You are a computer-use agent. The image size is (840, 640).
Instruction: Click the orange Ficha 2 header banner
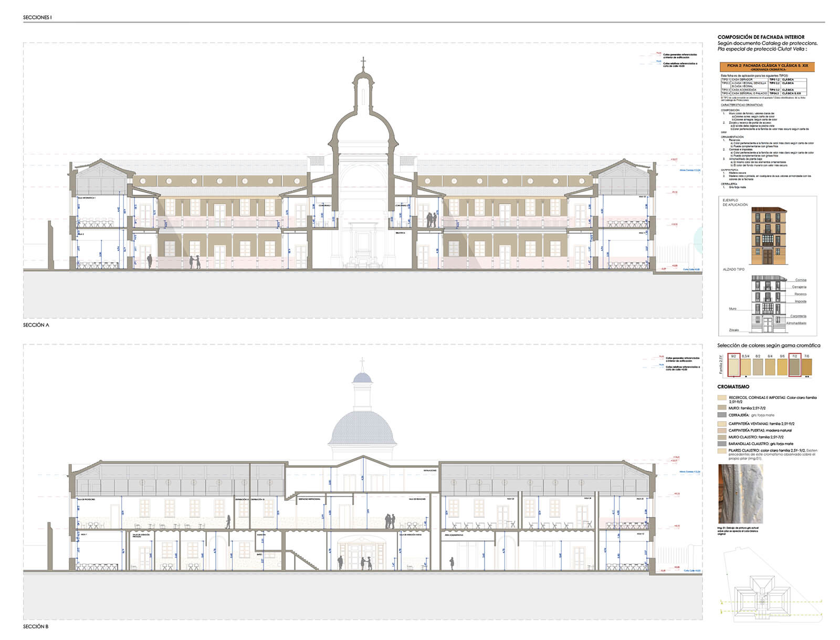[766, 67]
